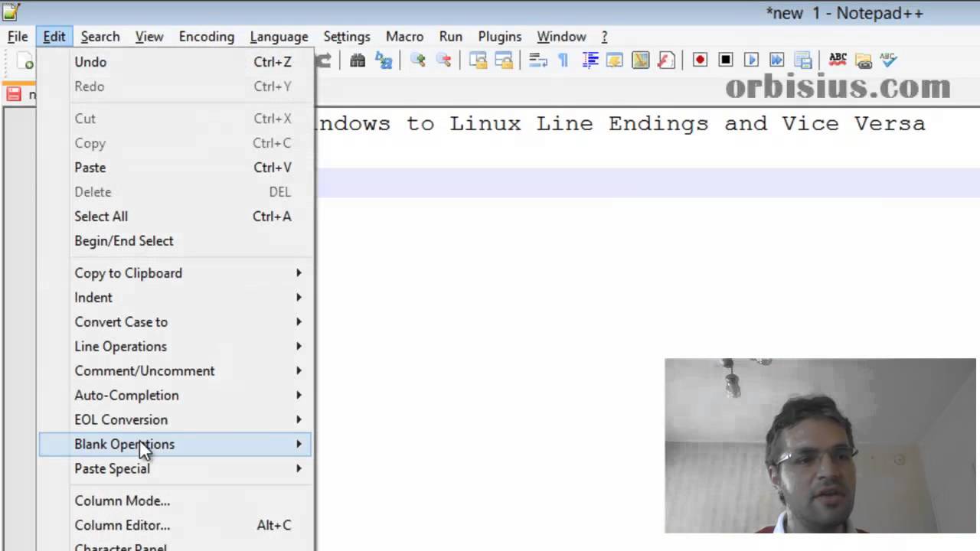Click the Synchronize Horizontal Scrolling icon
The image size is (980, 551).
(503, 60)
